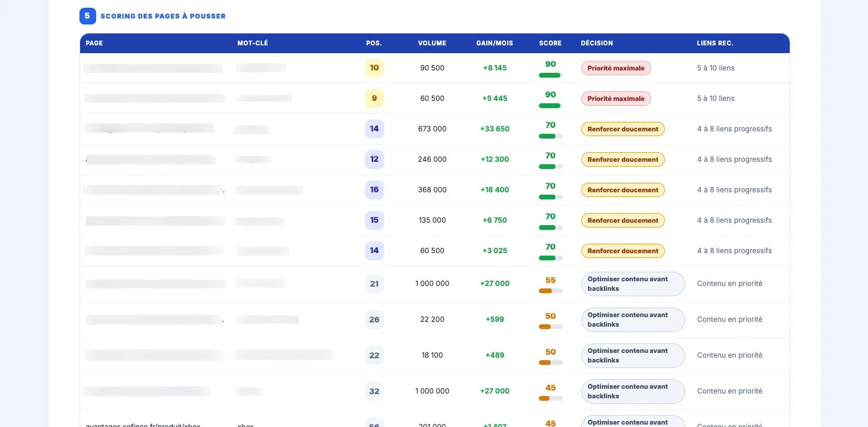Image resolution: width=868 pixels, height=427 pixels.
Task: Click the score 90 progress bar in the 90 500 row
Action: tap(550, 75)
